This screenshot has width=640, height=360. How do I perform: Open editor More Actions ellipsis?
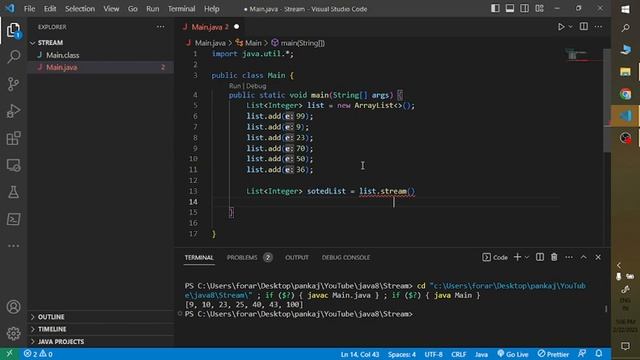pos(598,27)
